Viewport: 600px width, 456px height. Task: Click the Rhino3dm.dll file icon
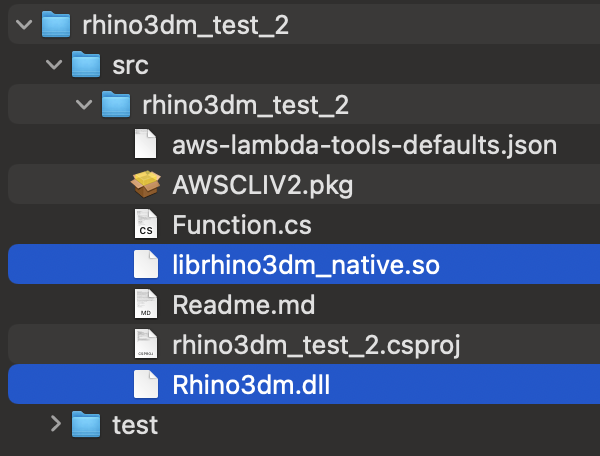[146, 384]
